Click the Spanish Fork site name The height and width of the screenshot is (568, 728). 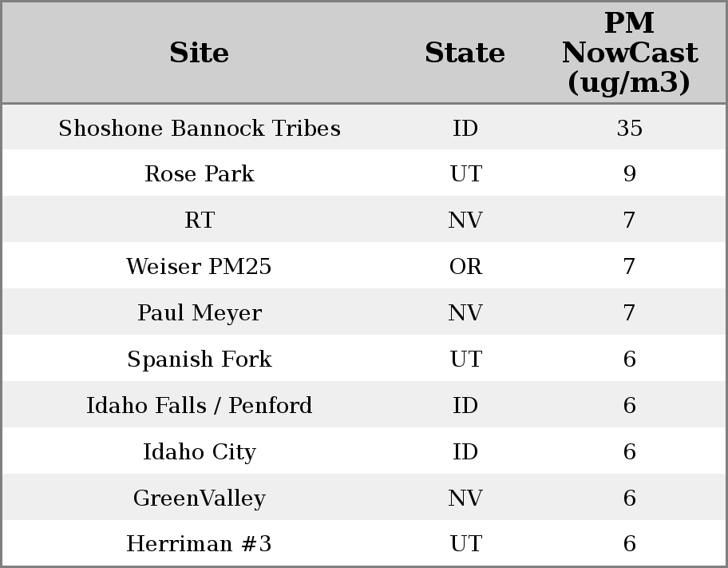pos(199,359)
